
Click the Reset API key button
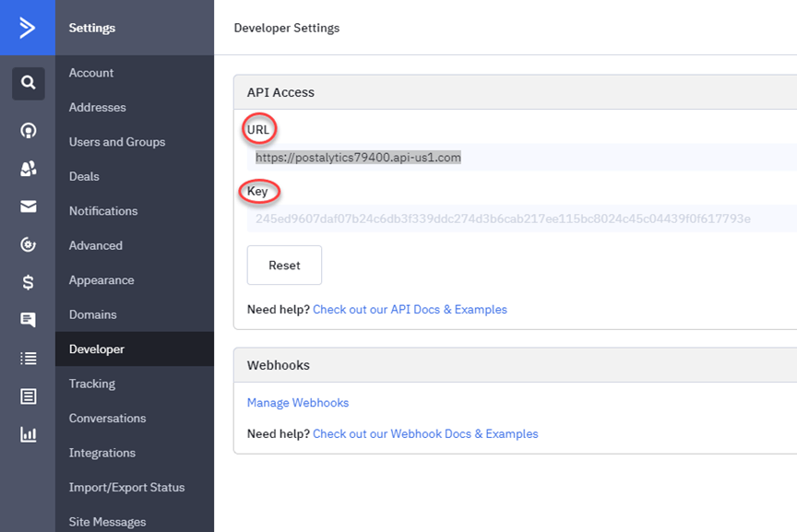point(284,266)
